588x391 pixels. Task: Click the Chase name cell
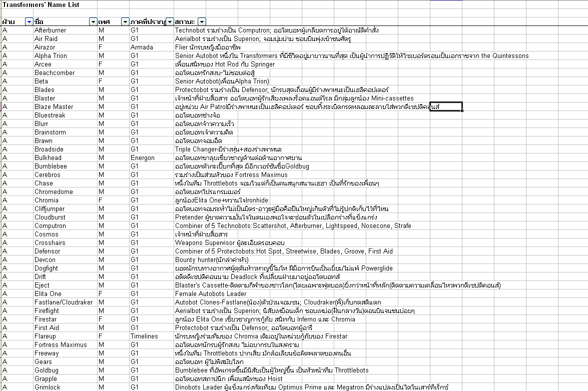(x=65, y=183)
